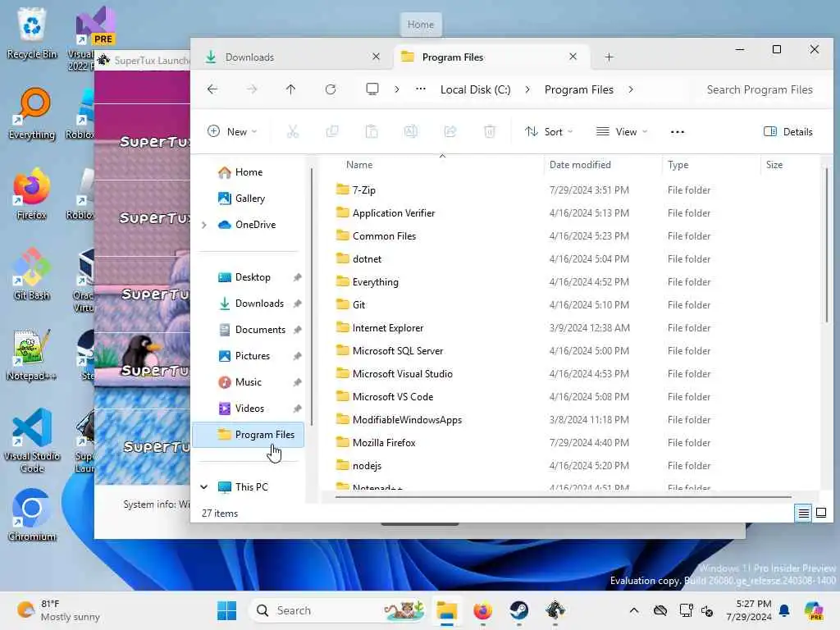Add a new tab in File Explorer
The width and height of the screenshot is (840, 630).
[609, 57]
